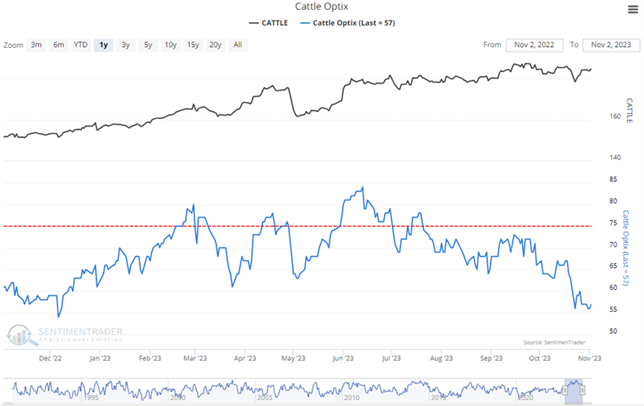Click the active 1y zoom button

coord(104,45)
